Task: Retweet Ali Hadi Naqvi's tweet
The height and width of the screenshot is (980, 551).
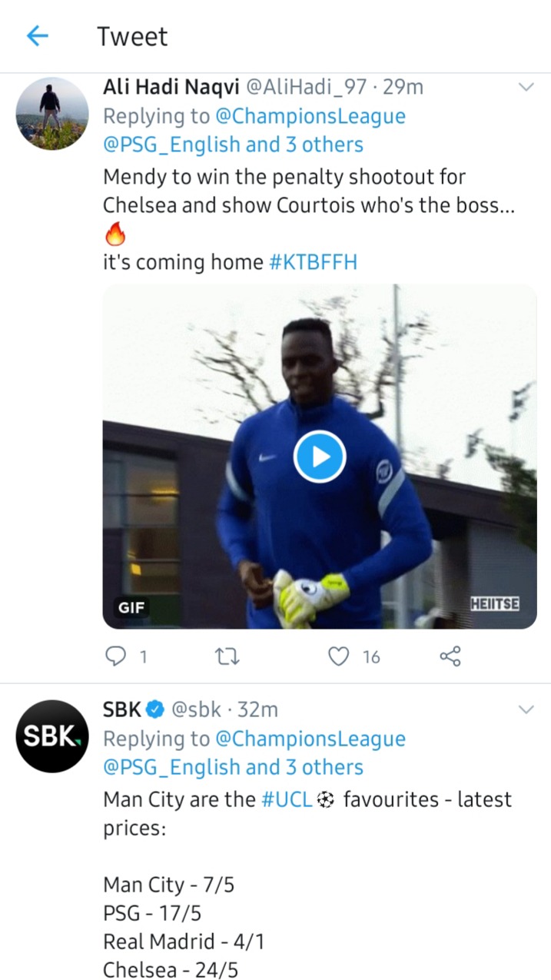Action: [227, 656]
